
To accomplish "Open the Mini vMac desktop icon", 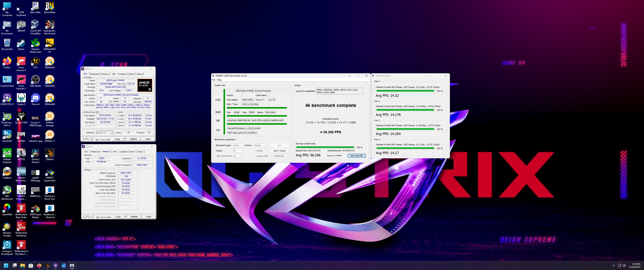I will click(36, 8).
